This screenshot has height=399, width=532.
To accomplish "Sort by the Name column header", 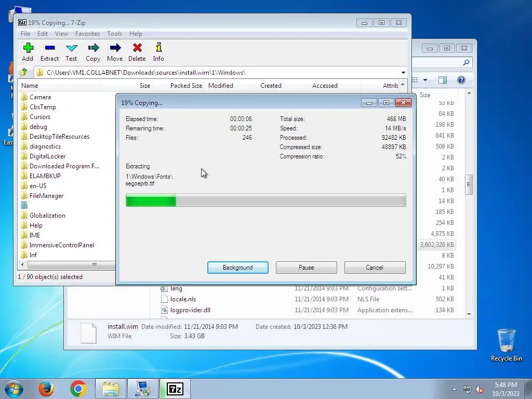I will click(60, 86).
